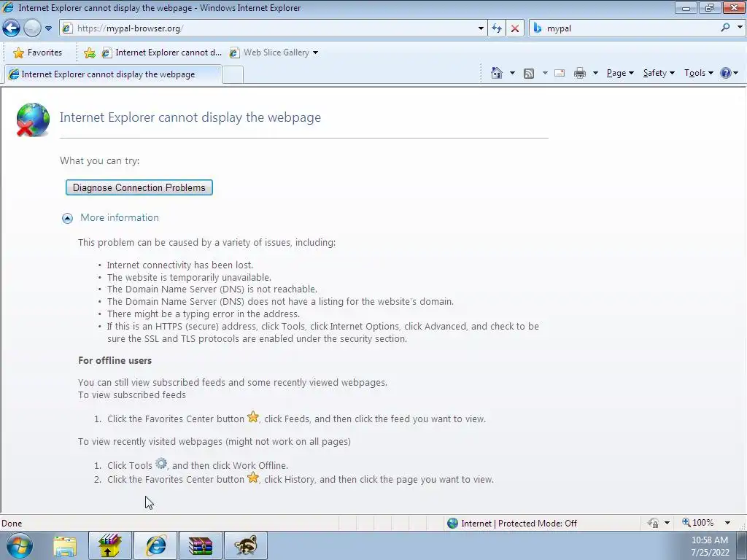
Task: Click the magnifier search icon
Action: pyautogui.click(x=725, y=28)
